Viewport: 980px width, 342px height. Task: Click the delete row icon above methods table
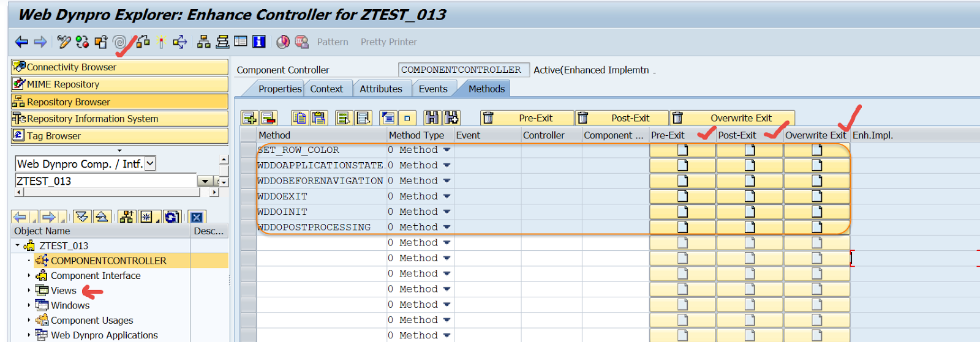tap(268, 118)
